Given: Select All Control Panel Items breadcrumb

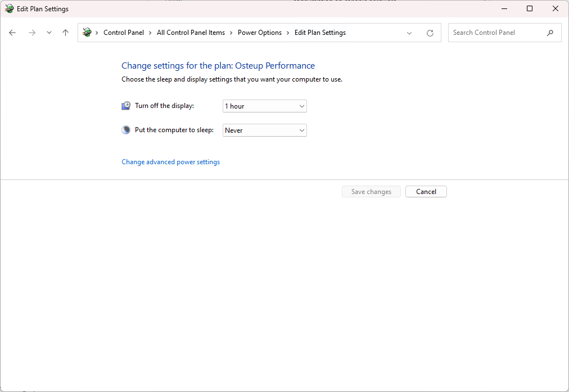Looking at the screenshot, I should 191,33.
